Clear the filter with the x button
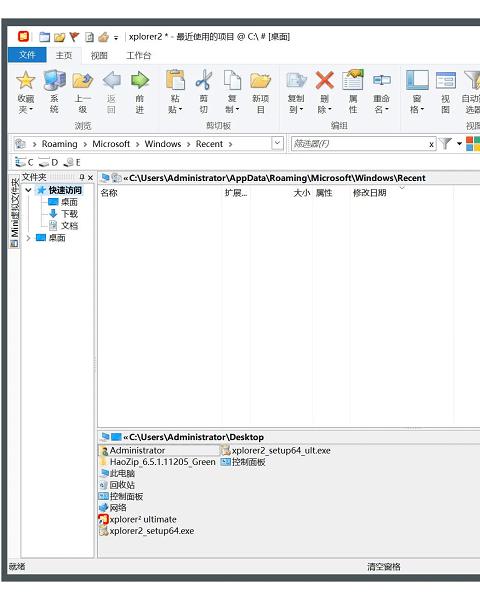Screen dimensions: 480x600 [431, 144]
